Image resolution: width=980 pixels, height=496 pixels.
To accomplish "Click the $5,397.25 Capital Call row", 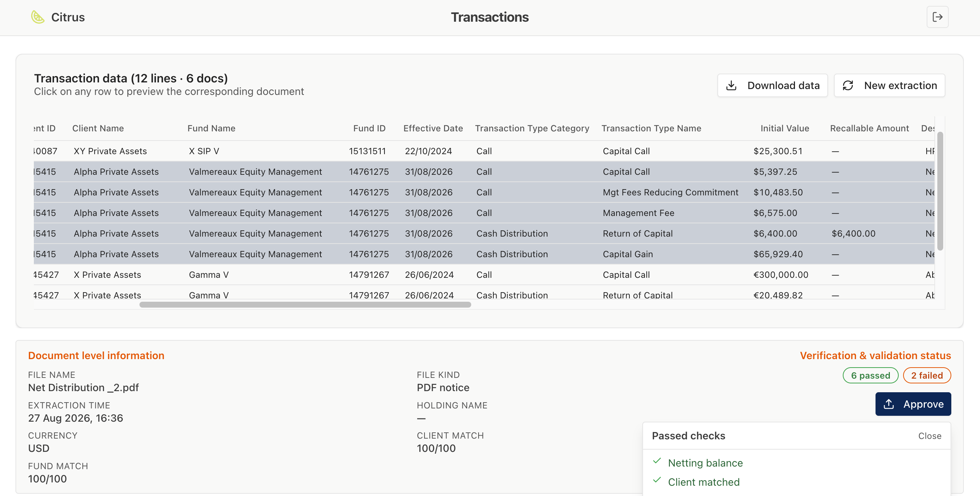I will pos(483,172).
